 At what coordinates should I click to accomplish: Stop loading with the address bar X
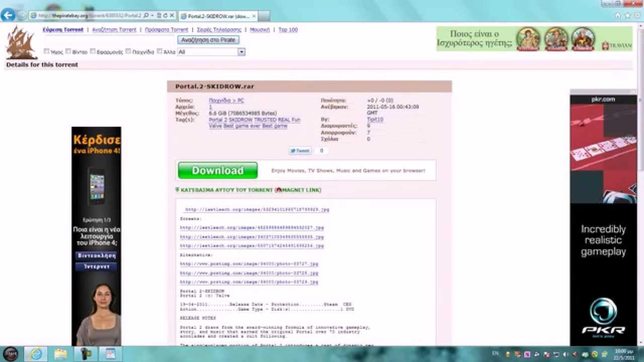[x=172, y=16]
